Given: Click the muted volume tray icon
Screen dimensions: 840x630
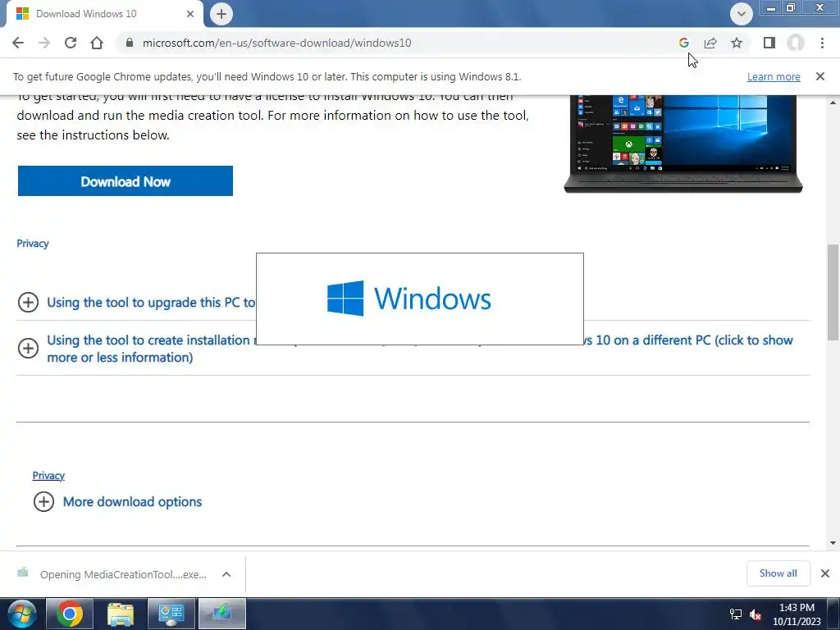Looking at the screenshot, I should coord(756,614).
